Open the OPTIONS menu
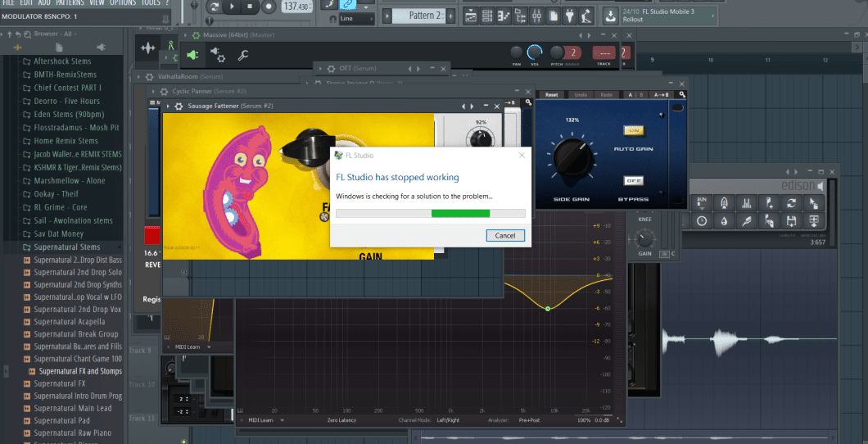868x444 pixels. pyautogui.click(x=123, y=3)
